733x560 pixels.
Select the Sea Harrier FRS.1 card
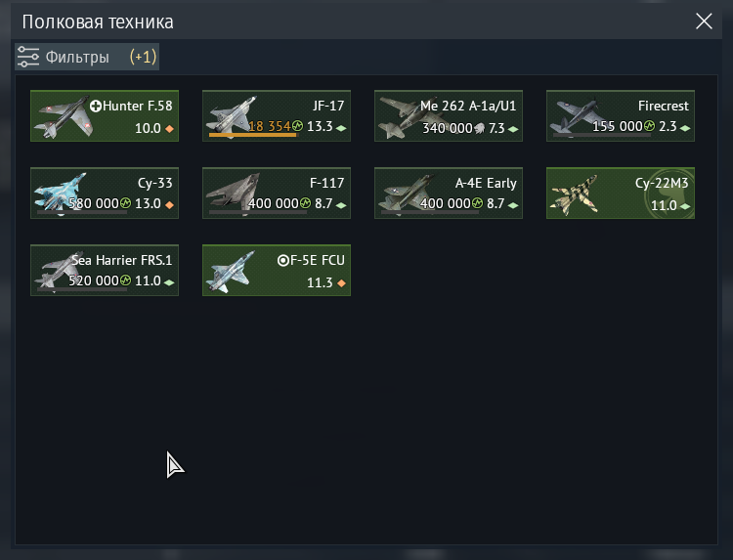(105, 270)
